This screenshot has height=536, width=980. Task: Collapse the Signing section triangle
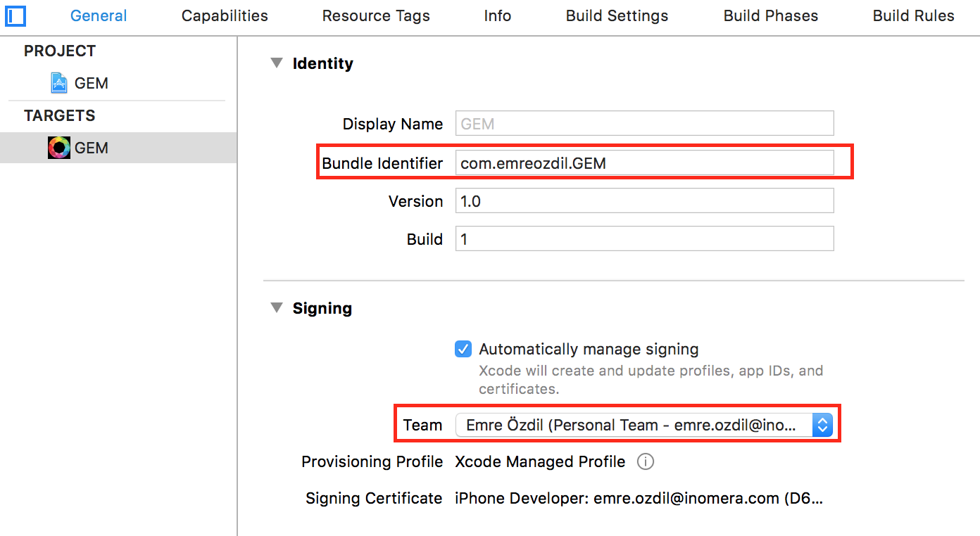(276, 308)
